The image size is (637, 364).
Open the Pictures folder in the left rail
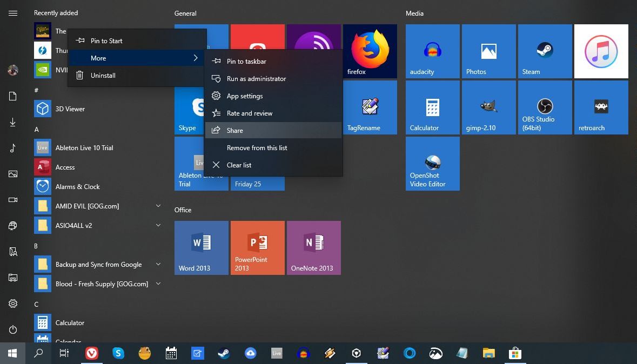[13, 174]
